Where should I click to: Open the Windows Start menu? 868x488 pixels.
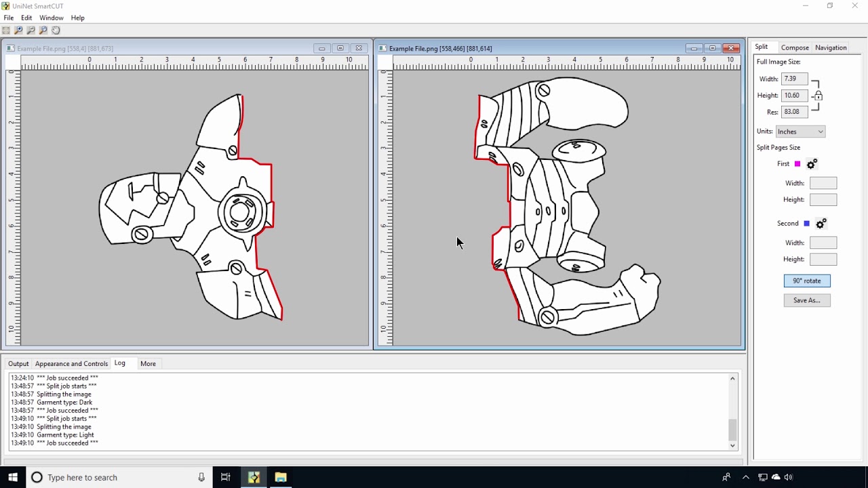pos(13,477)
